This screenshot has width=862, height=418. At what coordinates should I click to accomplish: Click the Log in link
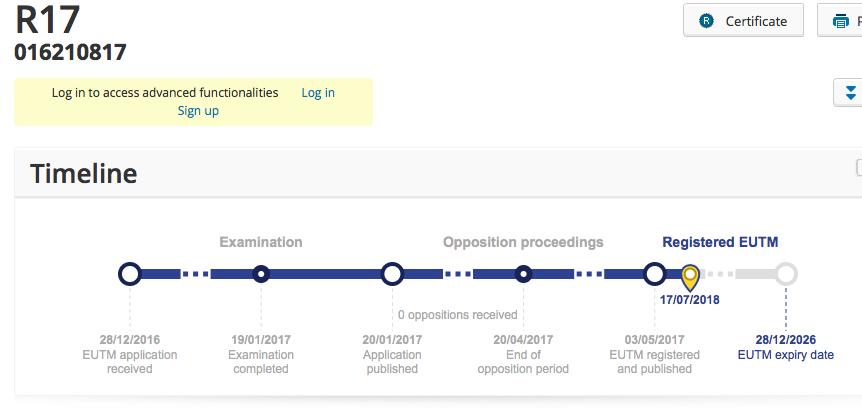coord(318,93)
